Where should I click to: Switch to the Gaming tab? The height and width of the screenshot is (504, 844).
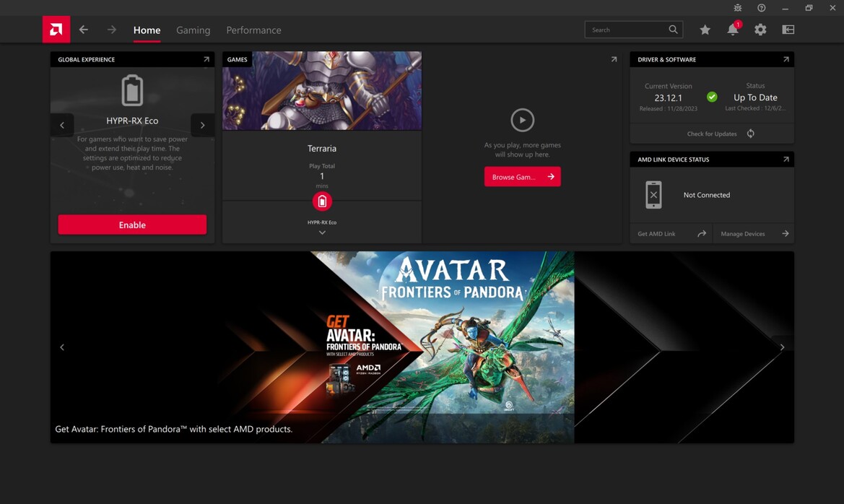pyautogui.click(x=193, y=30)
